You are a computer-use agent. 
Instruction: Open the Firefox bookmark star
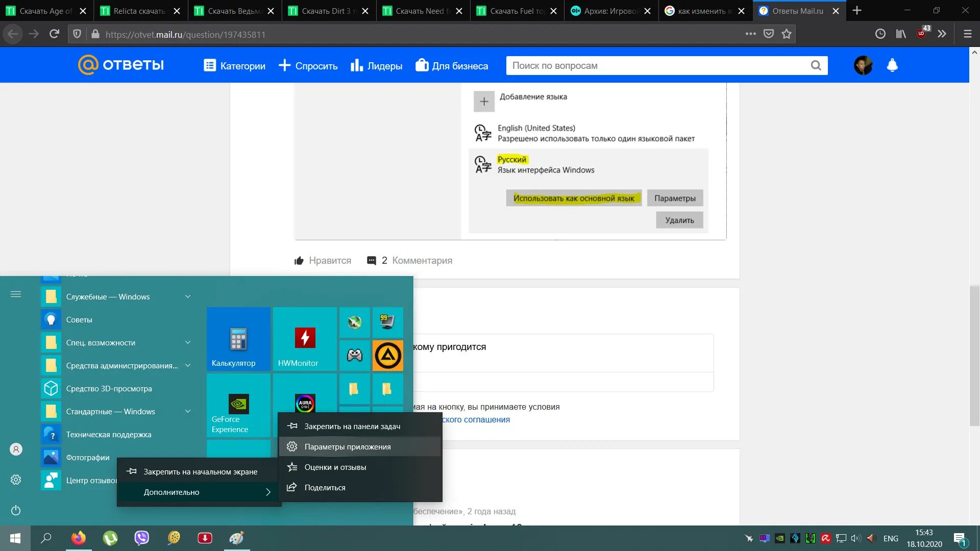click(786, 34)
